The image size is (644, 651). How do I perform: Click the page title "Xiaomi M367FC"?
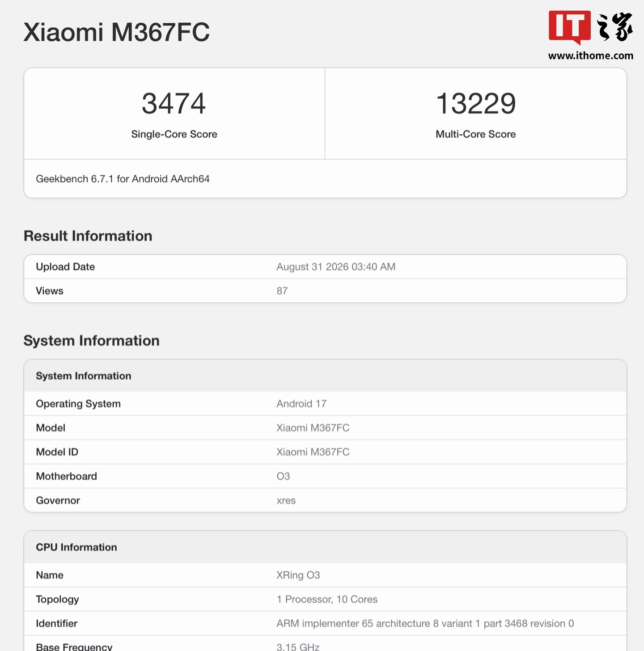click(x=116, y=32)
